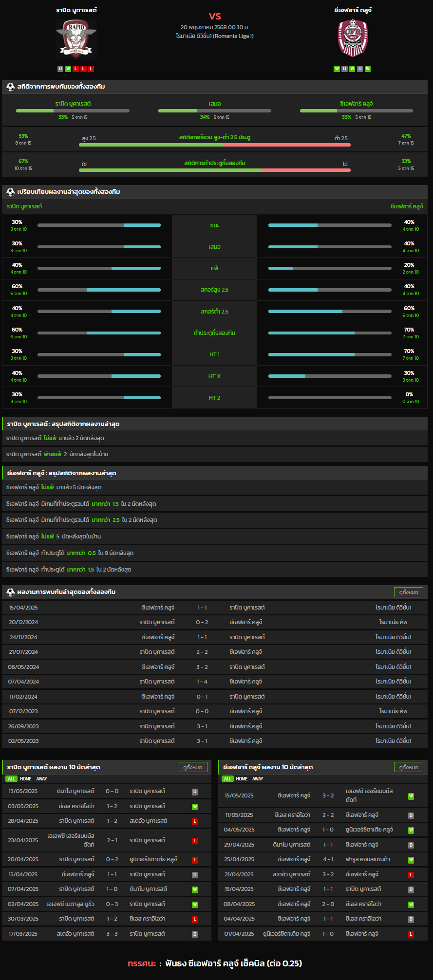This screenshot has width=433, height=980.
Task: Click ฟารูล คอนสแตนต้า in CFR Cluj's match list
Action: tap(368, 860)
